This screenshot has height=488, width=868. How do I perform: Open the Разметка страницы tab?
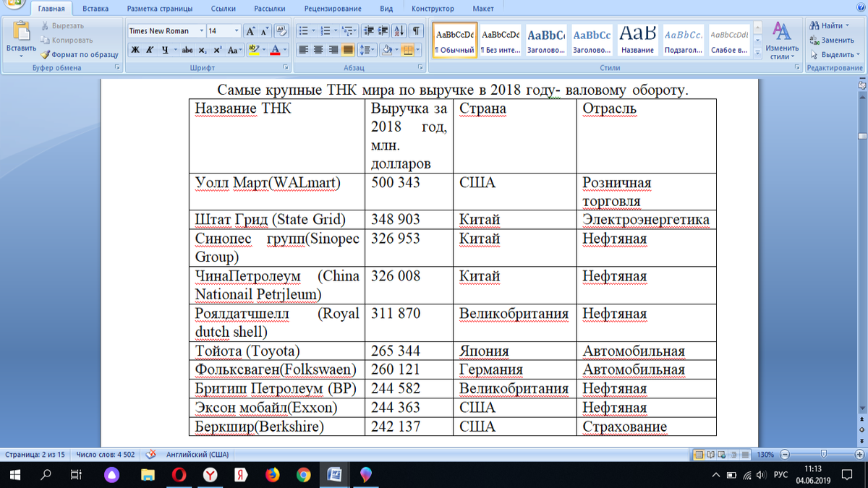[x=159, y=9]
